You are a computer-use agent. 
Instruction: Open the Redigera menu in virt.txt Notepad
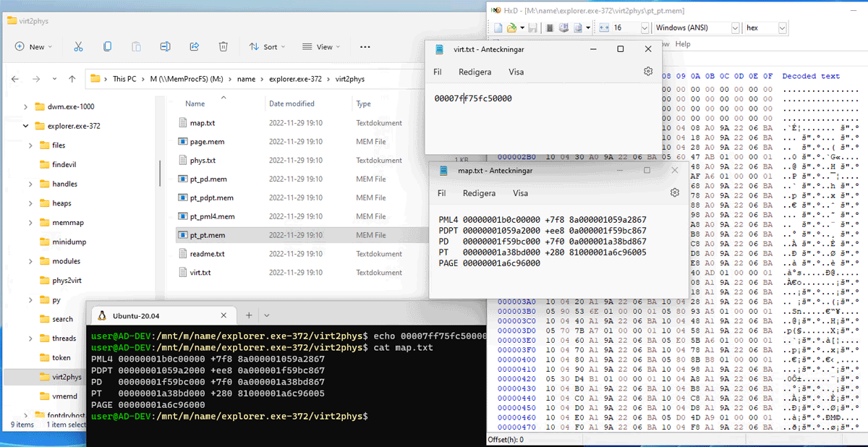click(475, 72)
